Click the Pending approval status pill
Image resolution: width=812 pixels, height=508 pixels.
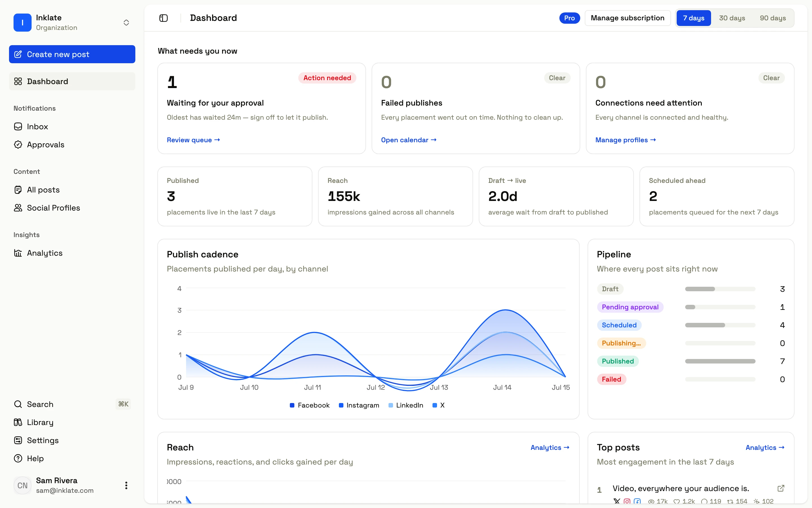[x=630, y=307]
